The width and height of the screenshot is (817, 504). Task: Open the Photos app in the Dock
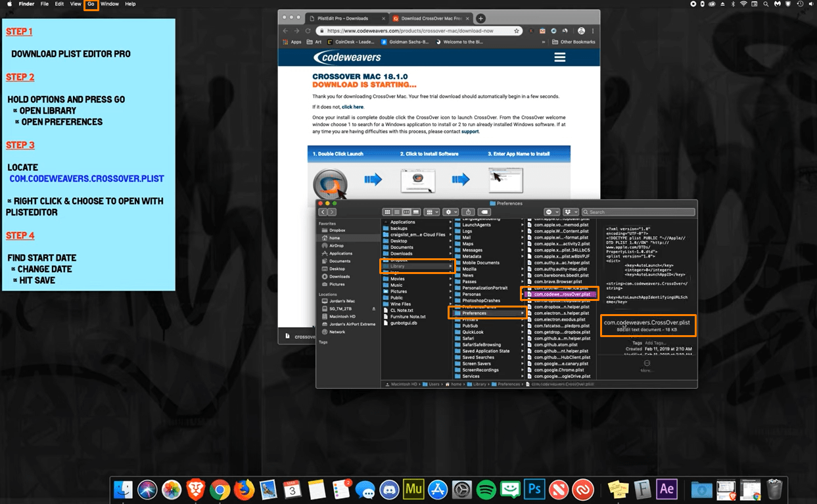click(172, 489)
